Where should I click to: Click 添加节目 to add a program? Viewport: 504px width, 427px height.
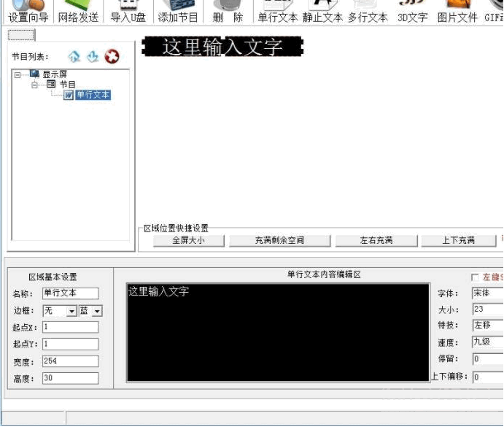click(178, 12)
